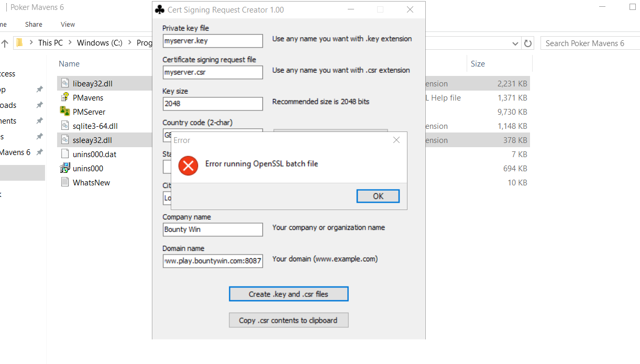
Task: Click the 9,730 KB size value
Action: pyautogui.click(x=512, y=112)
